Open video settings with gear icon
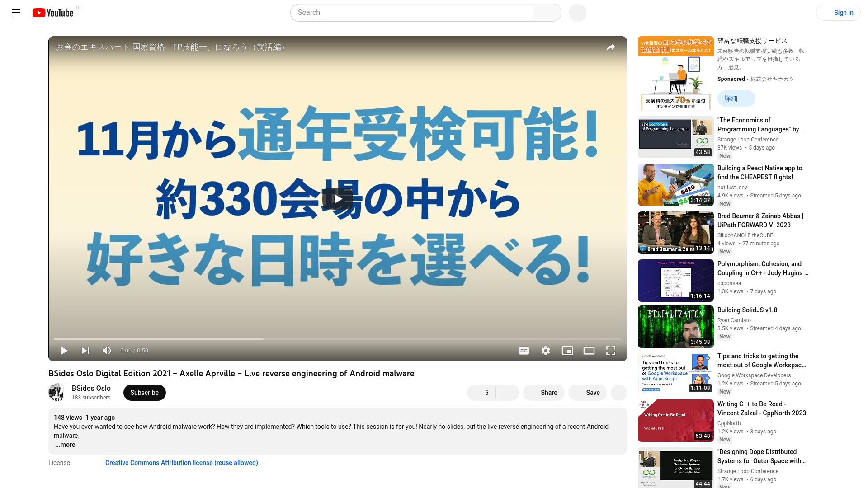Screen dimensions: 868x488 [x=546, y=351]
